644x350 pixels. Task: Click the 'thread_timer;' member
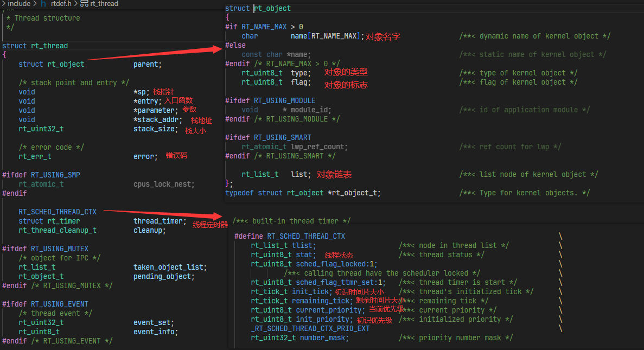pos(160,221)
